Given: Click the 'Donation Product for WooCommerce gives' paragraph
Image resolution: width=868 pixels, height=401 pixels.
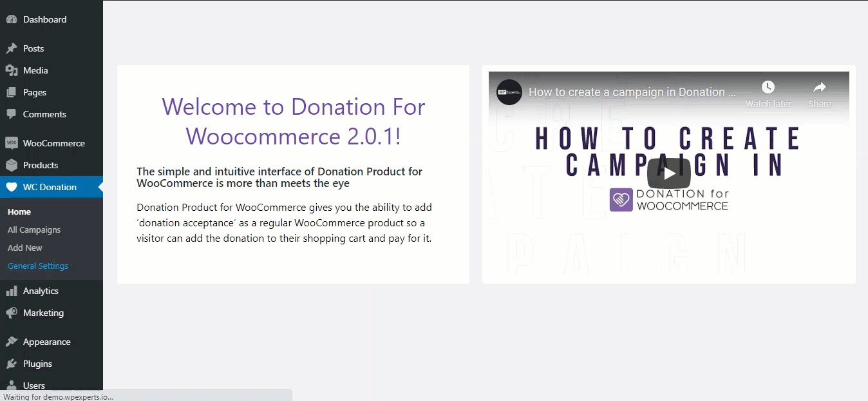Looking at the screenshot, I should [285, 222].
